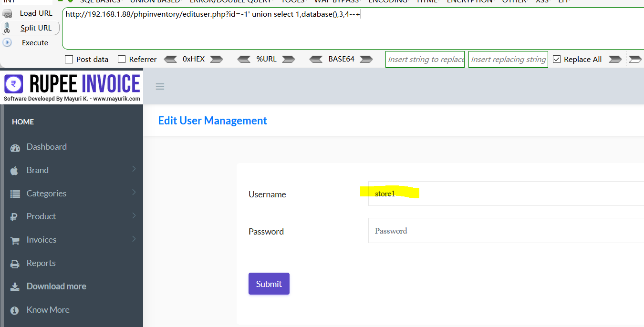Click the right arrow after 0xHEX
The image size is (644, 327).
click(217, 59)
